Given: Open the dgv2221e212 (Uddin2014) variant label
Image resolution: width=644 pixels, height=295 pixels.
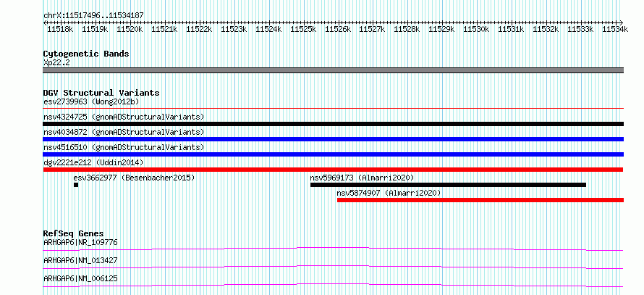Looking at the screenshot, I should click(x=93, y=162).
